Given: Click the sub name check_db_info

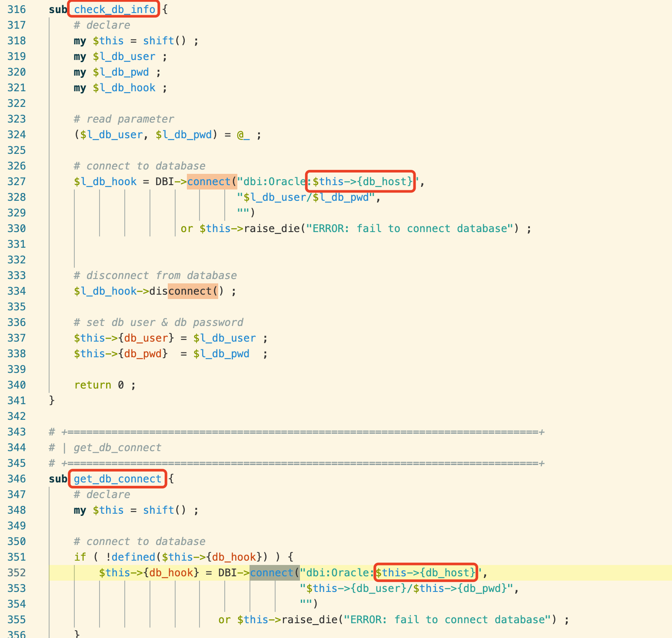Looking at the screenshot, I should (x=114, y=10).
